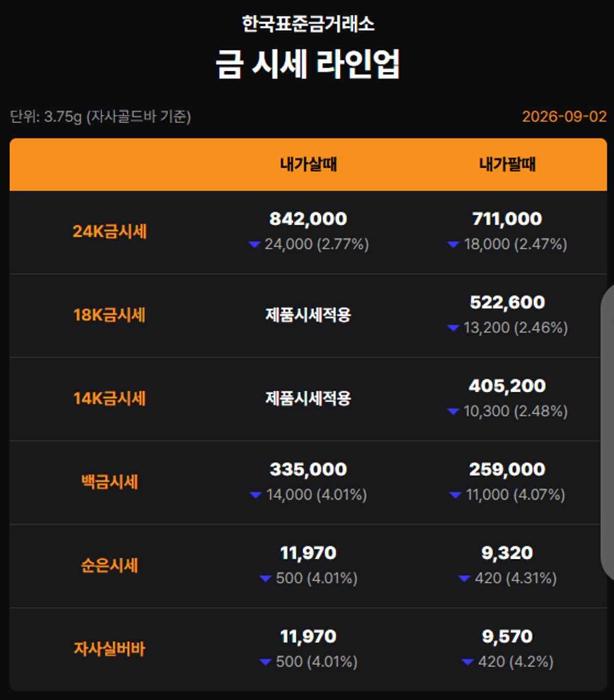The height and width of the screenshot is (700, 614).
Task: Click the 24K sell change 18,000 (2.47%)
Action: (x=515, y=244)
